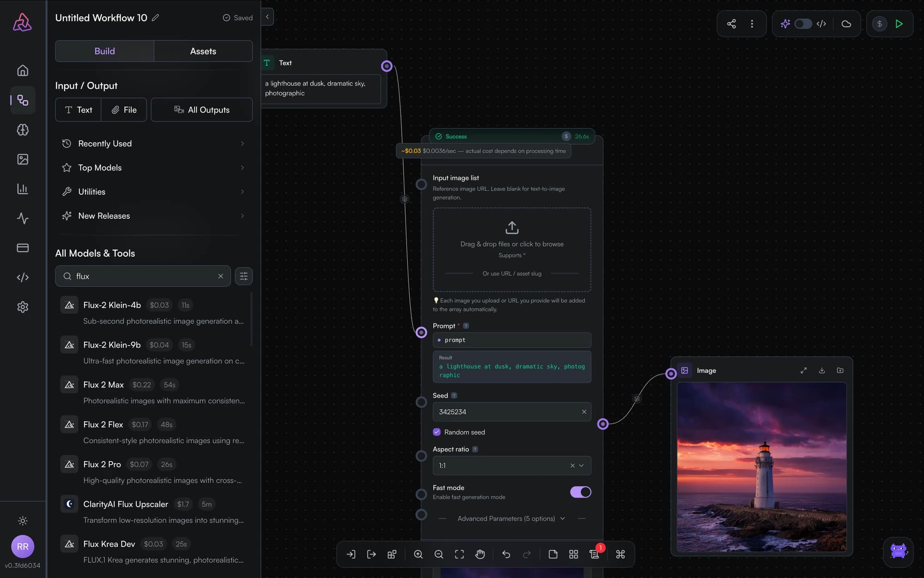Open the brain models icon in sidebar
The height and width of the screenshot is (578, 924).
coord(23,129)
